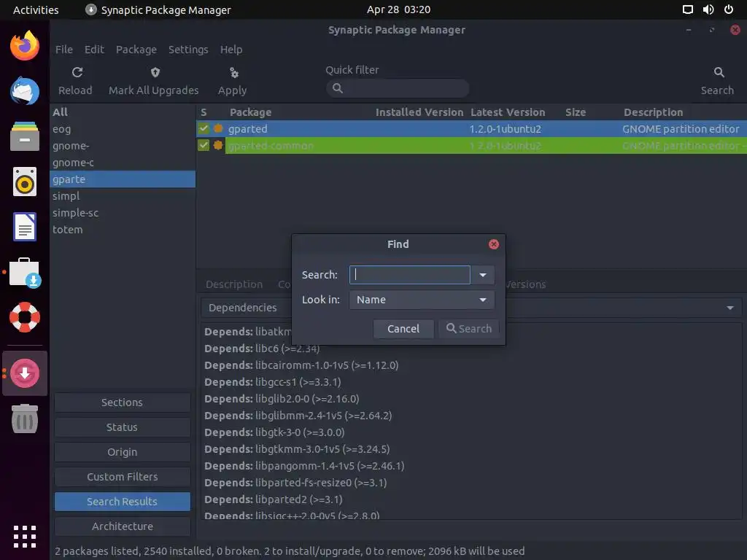
Task: Switch to the Versions tab
Action: coord(526,284)
